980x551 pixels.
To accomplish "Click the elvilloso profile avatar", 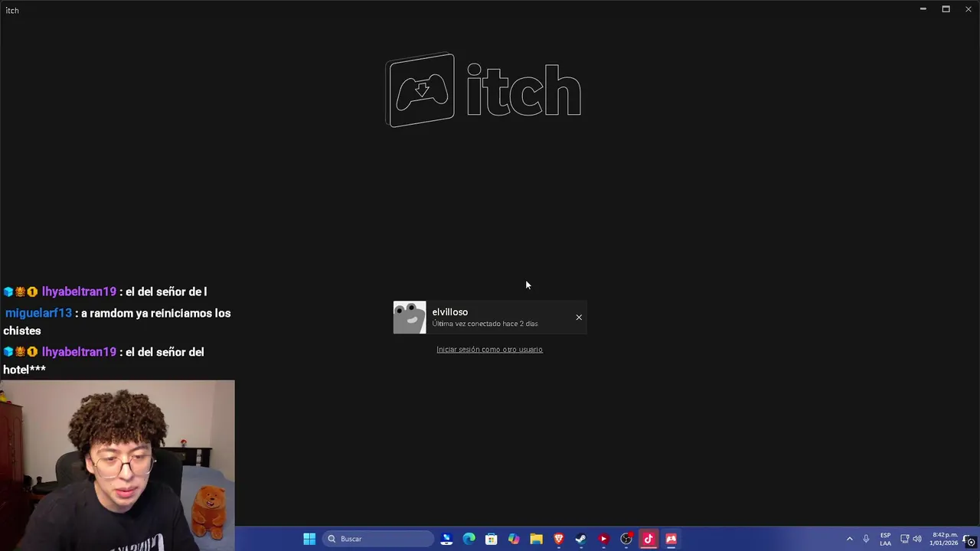I will (410, 318).
